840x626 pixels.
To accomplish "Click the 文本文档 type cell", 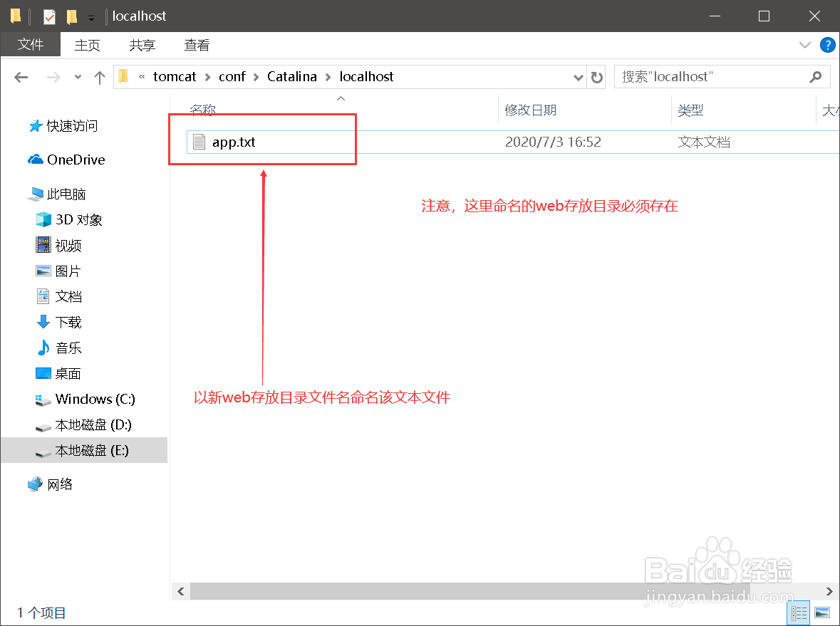I will [x=703, y=142].
